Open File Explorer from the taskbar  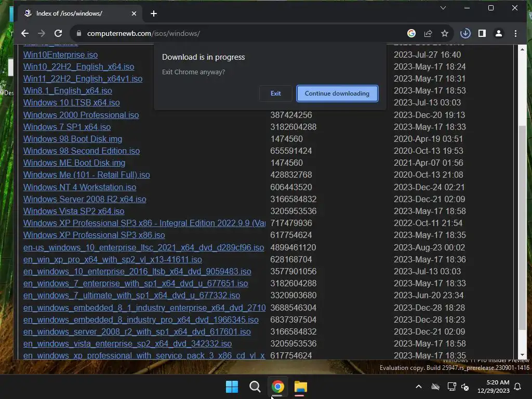(301, 387)
